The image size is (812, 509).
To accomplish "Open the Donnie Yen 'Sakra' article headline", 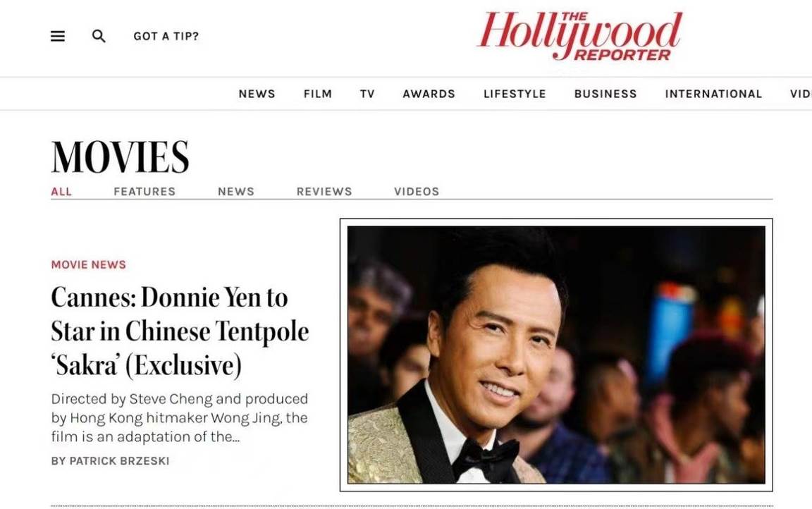I will pos(180,331).
